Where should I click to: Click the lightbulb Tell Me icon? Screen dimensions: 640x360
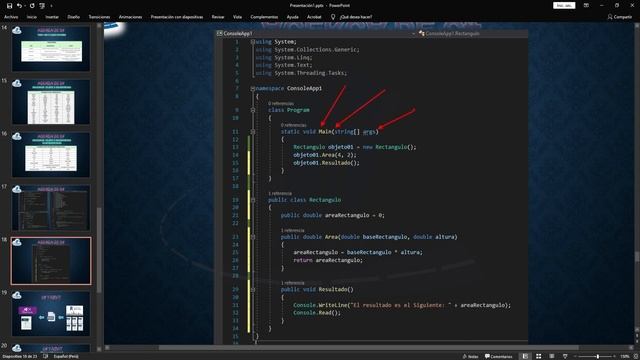(333, 17)
